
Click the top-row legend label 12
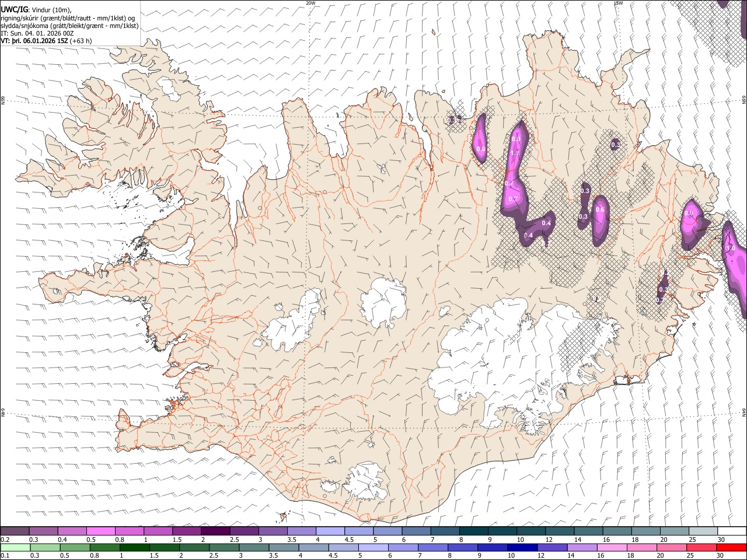(x=549, y=540)
